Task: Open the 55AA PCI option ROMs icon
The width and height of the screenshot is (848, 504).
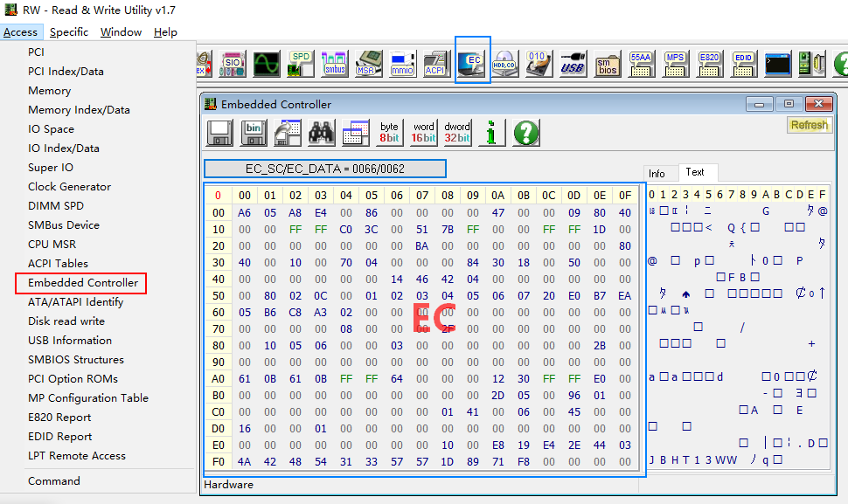Action: click(641, 64)
